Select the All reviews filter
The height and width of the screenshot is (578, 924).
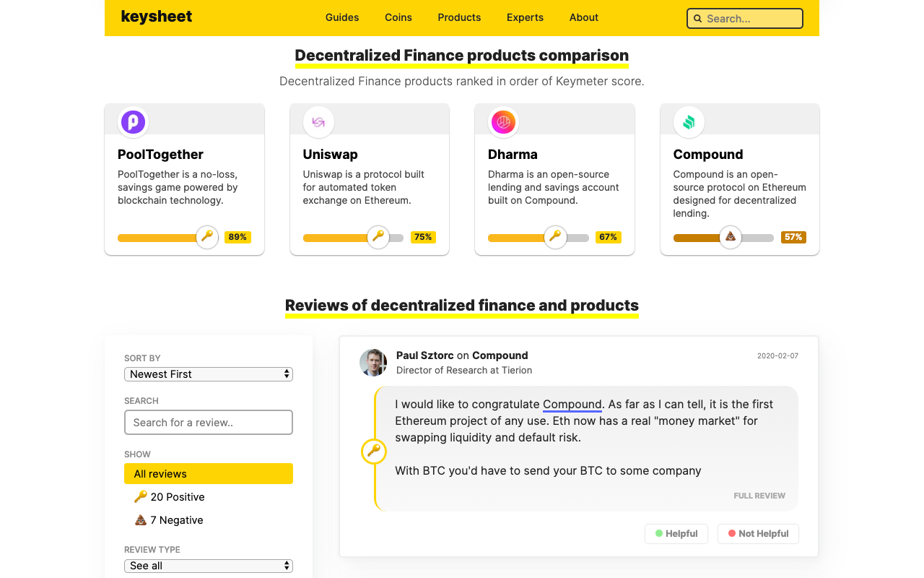tap(209, 474)
